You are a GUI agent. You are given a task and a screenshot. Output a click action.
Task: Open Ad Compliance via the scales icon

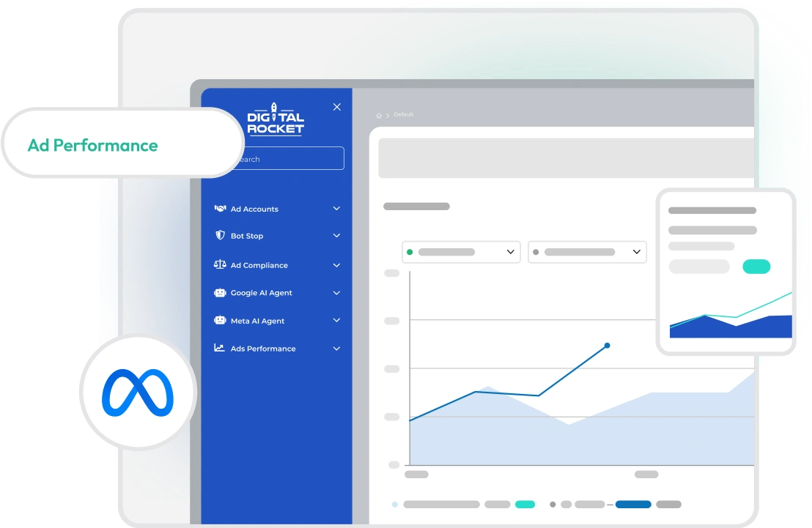point(220,264)
